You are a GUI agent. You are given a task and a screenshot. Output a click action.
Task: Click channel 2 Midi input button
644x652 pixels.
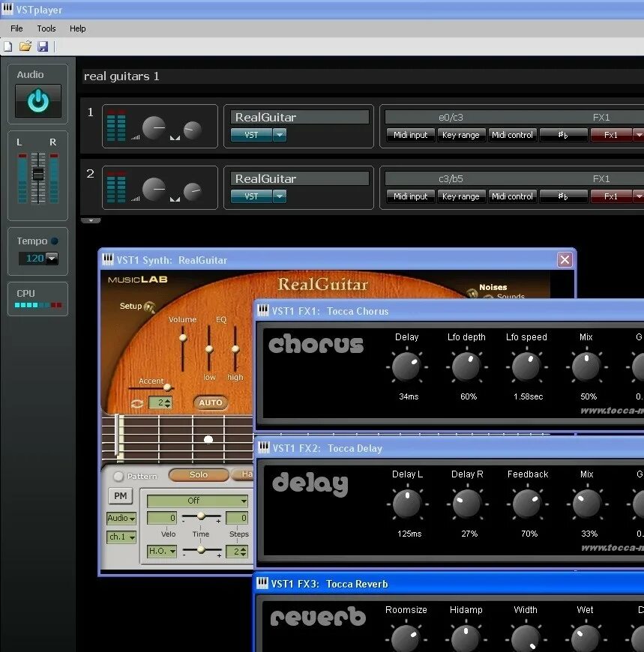[x=410, y=196]
